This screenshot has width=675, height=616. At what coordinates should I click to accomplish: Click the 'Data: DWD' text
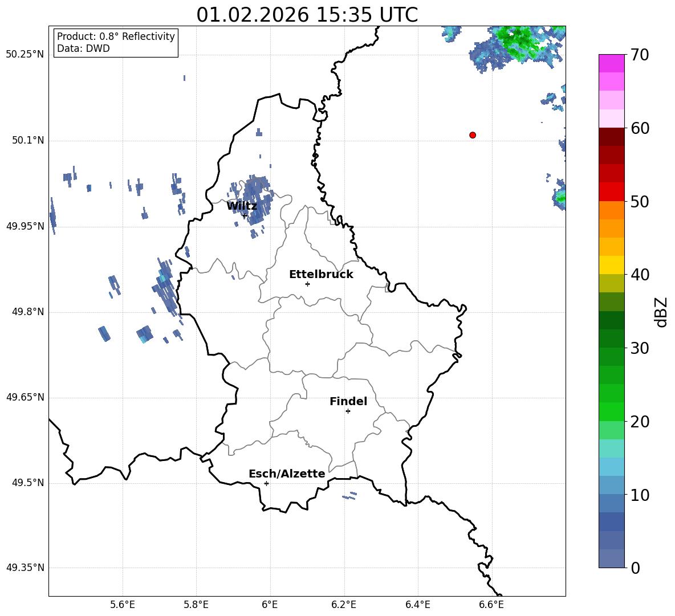click(83, 48)
